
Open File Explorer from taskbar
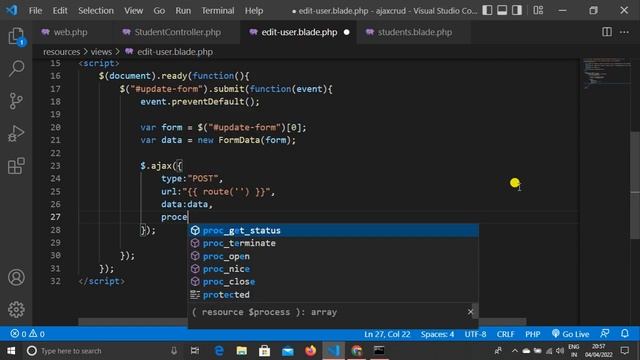[242, 351]
